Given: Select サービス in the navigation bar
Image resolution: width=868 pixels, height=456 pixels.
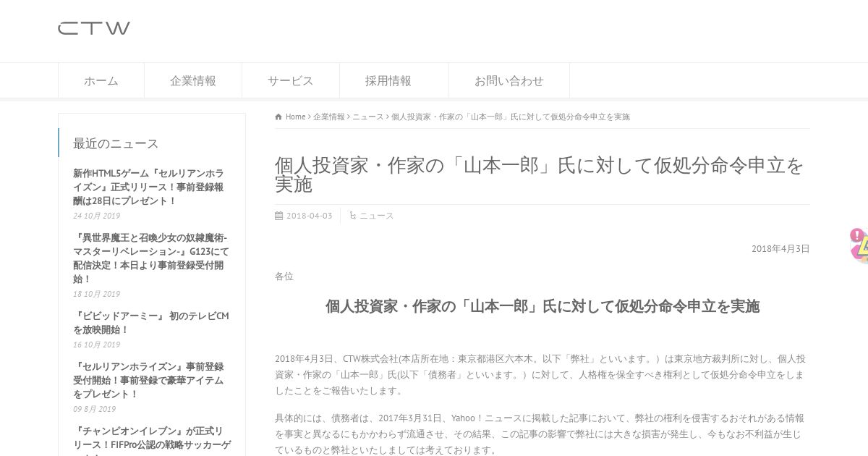Looking at the screenshot, I should [x=291, y=81].
